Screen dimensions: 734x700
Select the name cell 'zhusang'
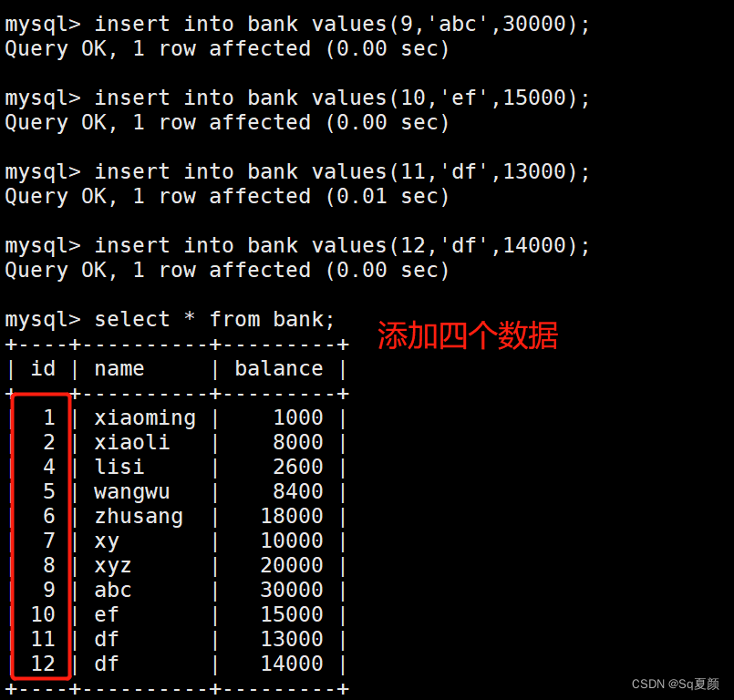pyautogui.click(x=139, y=516)
